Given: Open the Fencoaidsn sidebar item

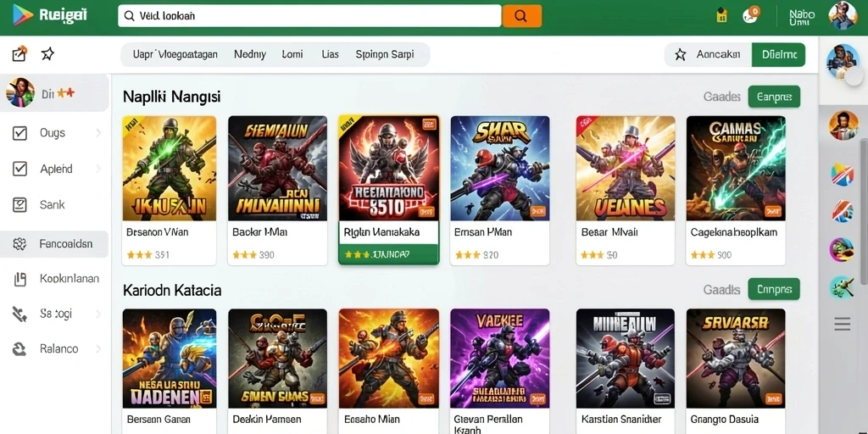Looking at the screenshot, I should (54, 244).
